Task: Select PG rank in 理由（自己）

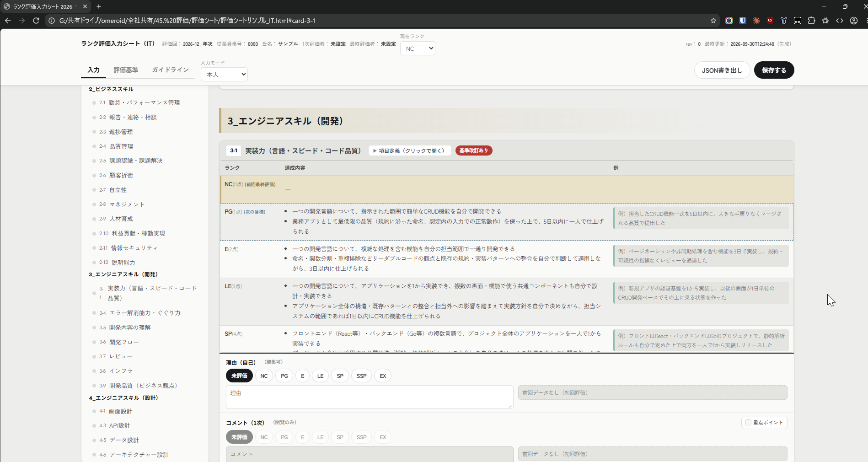Action: (x=284, y=376)
